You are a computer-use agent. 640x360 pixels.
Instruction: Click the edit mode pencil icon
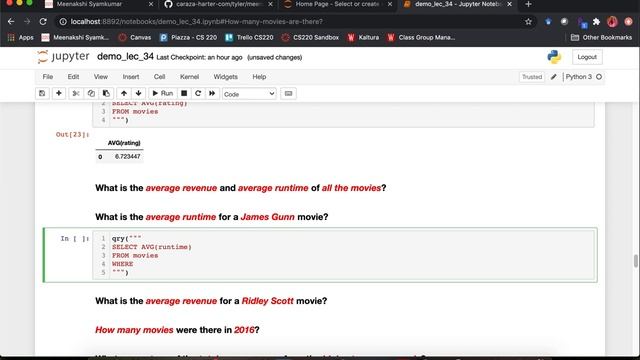click(553, 77)
